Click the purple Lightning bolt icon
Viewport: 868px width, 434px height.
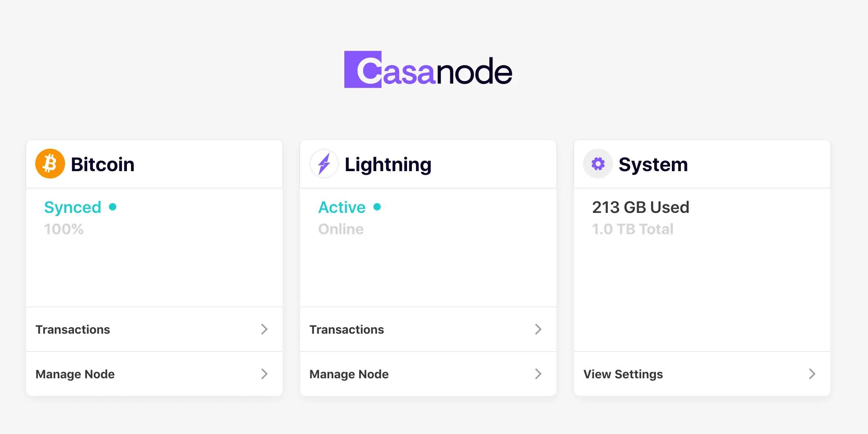click(x=324, y=164)
